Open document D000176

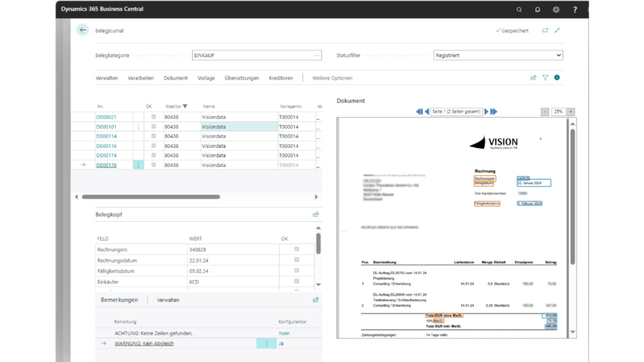tap(106, 165)
